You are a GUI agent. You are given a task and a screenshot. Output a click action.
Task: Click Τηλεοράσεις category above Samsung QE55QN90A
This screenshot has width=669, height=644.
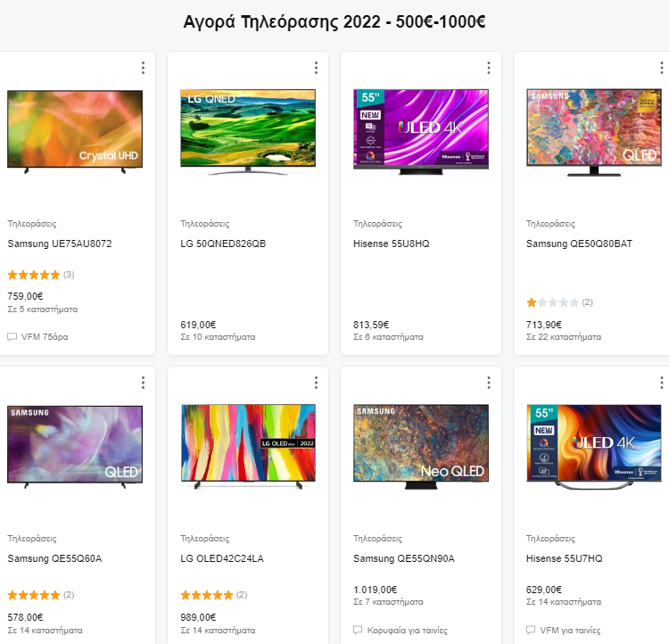click(x=377, y=539)
